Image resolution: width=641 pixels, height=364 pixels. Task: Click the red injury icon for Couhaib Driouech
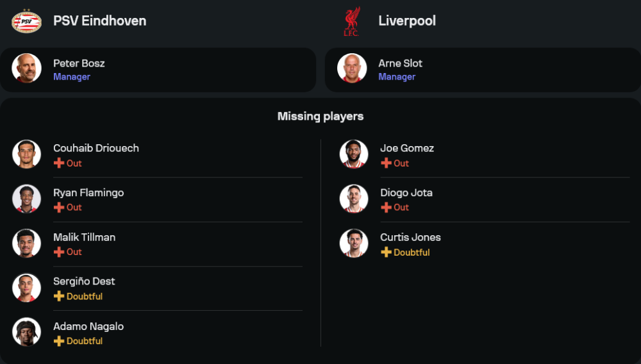[59, 163]
